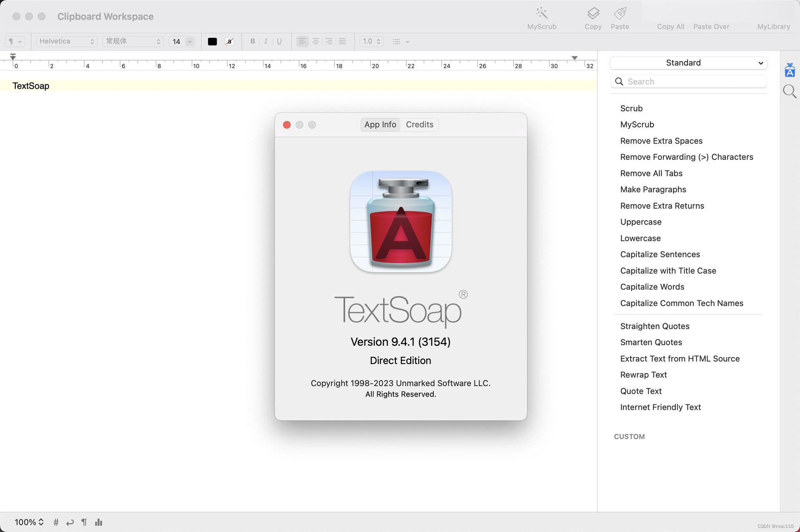Open the list bullets dropdown
Screen dimensions: 800x532
pos(401,41)
